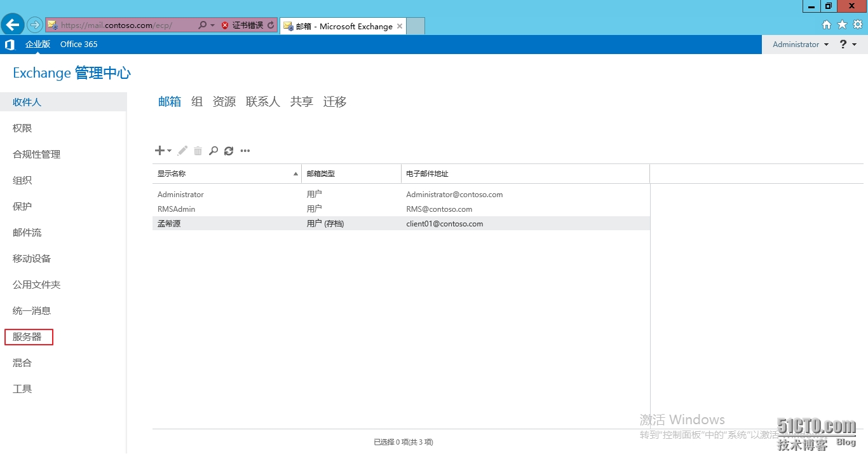This screenshot has height=463, width=868.
Task: Refresh the mailbox list
Action: point(229,151)
